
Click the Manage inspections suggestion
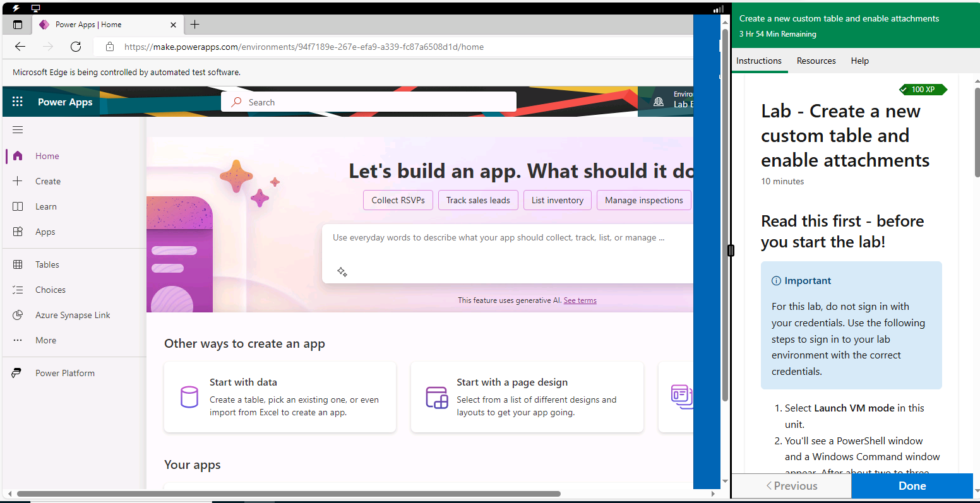click(644, 200)
